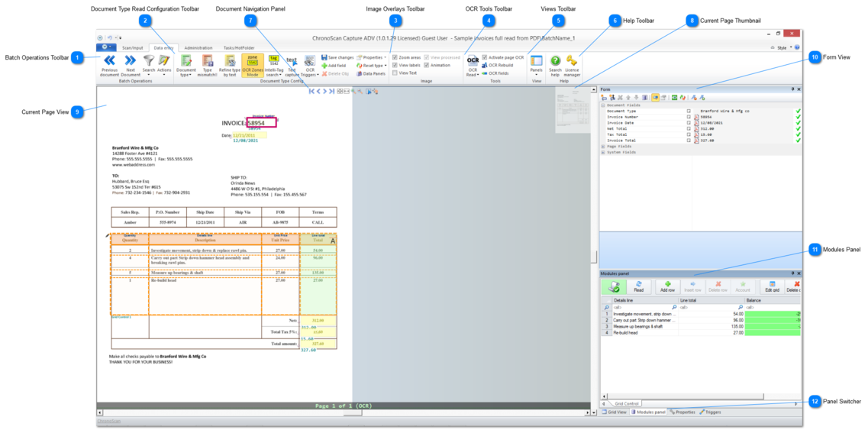Click the green eye icon in Form toolbar
This screenshot has width=868, height=430.
click(674, 98)
